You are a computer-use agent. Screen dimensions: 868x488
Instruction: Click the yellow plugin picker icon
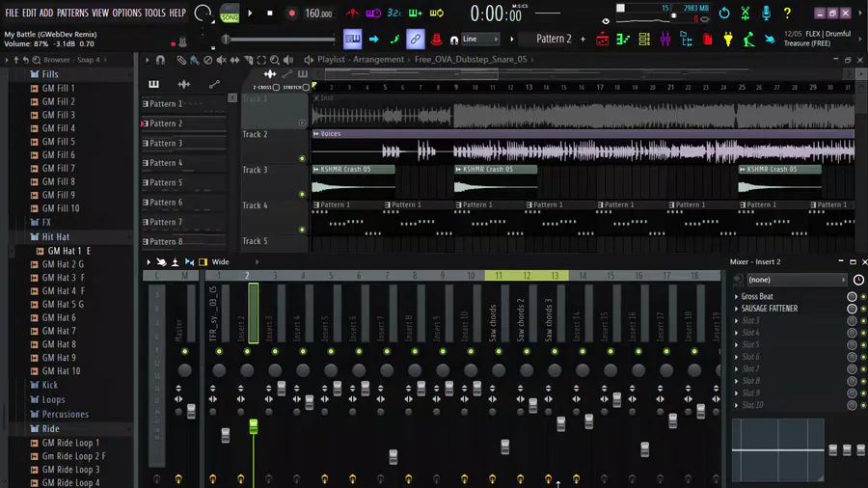tap(728, 39)
